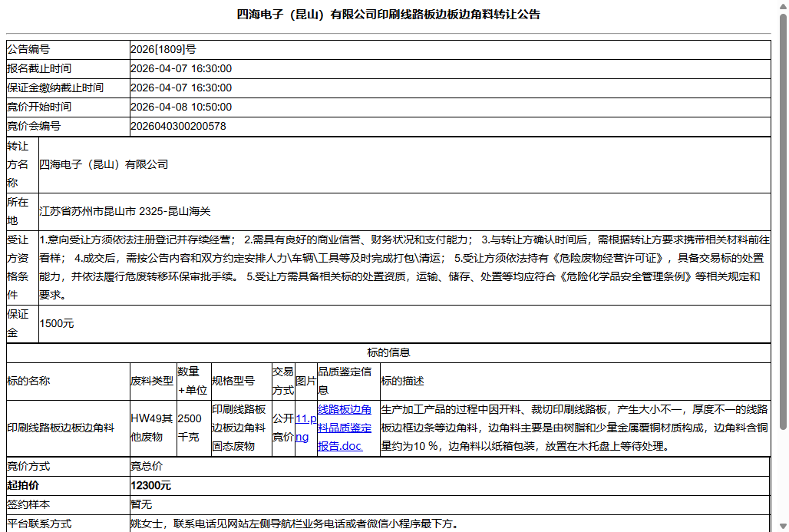Click the bold 起拍价 label

coord(23,486)
